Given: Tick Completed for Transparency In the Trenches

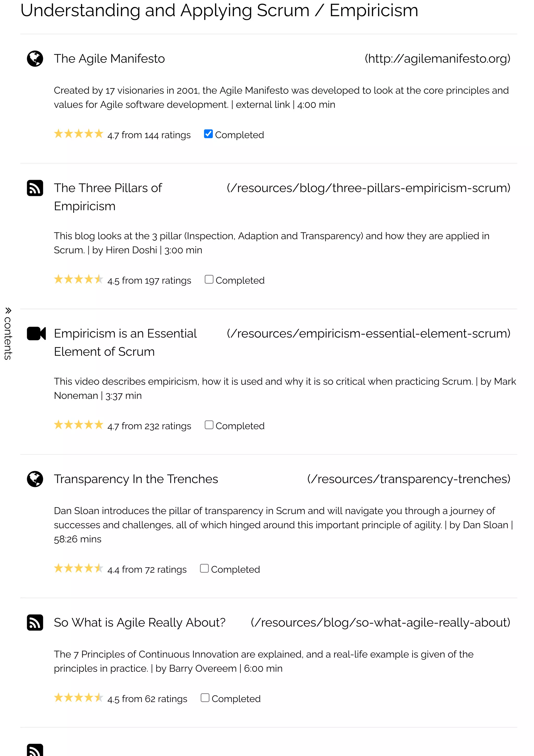Looking at the screenshot, I should (x=204, y=569).
